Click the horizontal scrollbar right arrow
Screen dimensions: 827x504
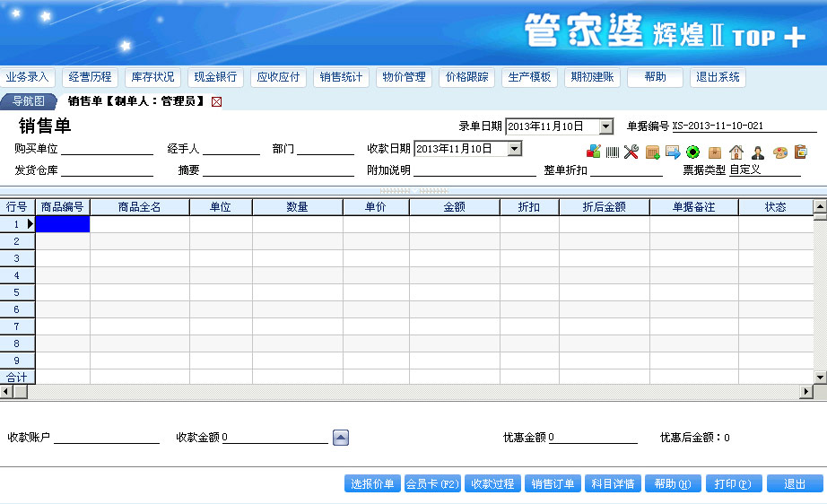805,392
